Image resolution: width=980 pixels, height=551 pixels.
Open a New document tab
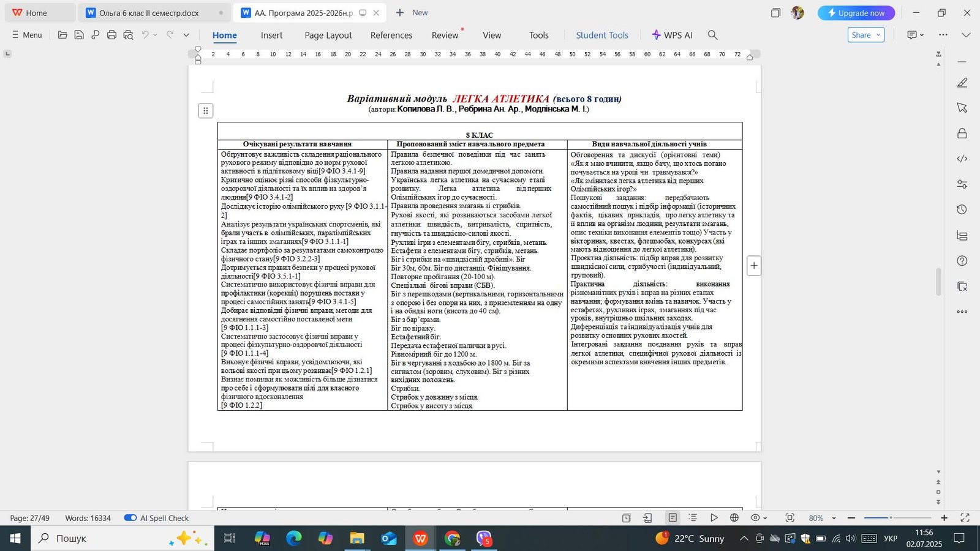(x=412, y=13)
